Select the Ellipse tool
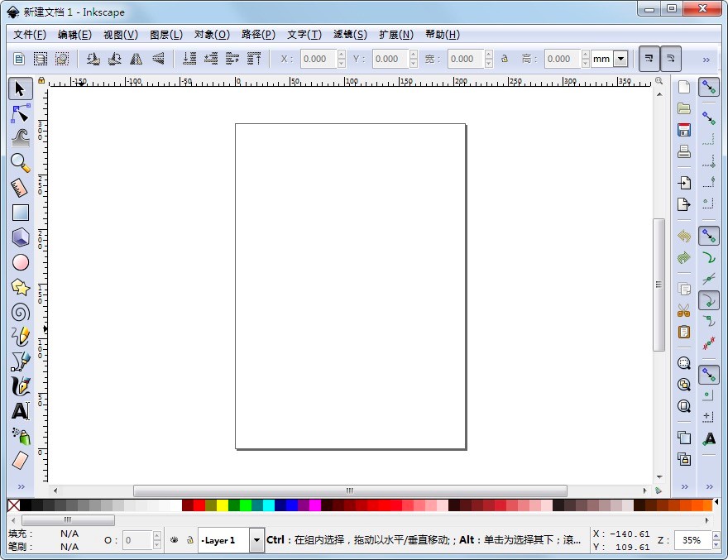The height and width of the screenshot is (560, 728). coord(21,261)
